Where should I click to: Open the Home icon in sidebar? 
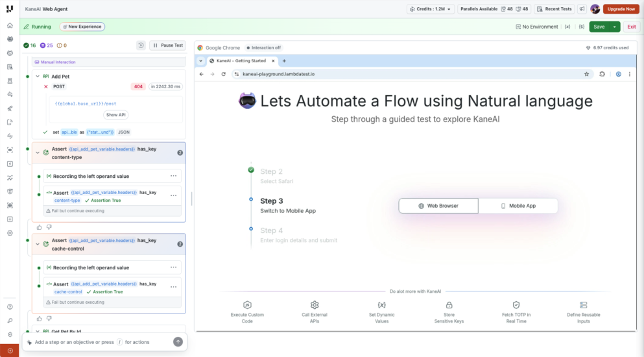click(x=10, y=25)
